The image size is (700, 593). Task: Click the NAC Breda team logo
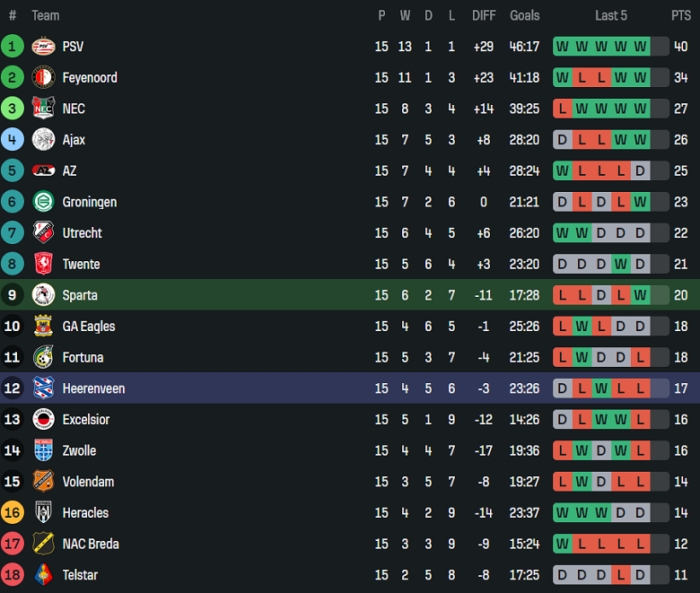[x=43, y=544]
